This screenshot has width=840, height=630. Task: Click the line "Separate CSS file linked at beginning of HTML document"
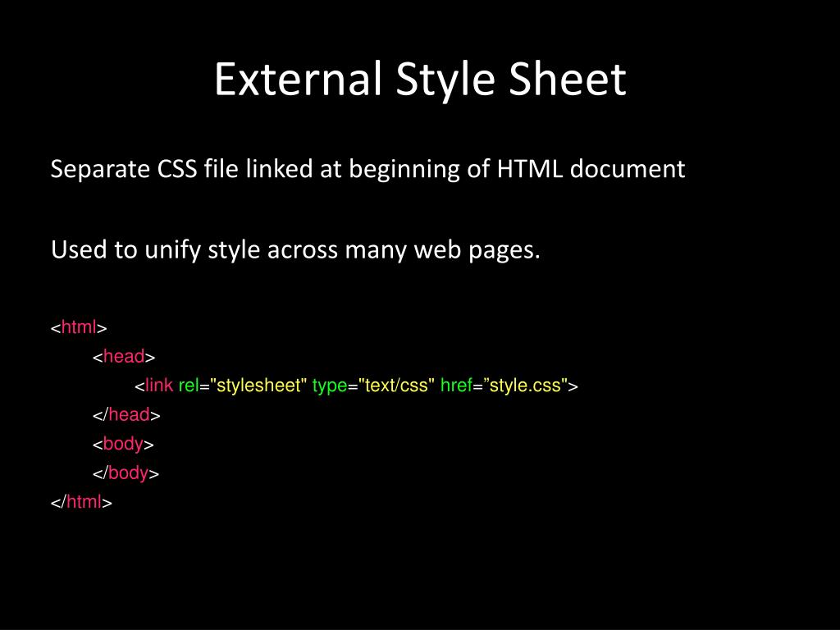pyautogui.click(x=367, y=169)
